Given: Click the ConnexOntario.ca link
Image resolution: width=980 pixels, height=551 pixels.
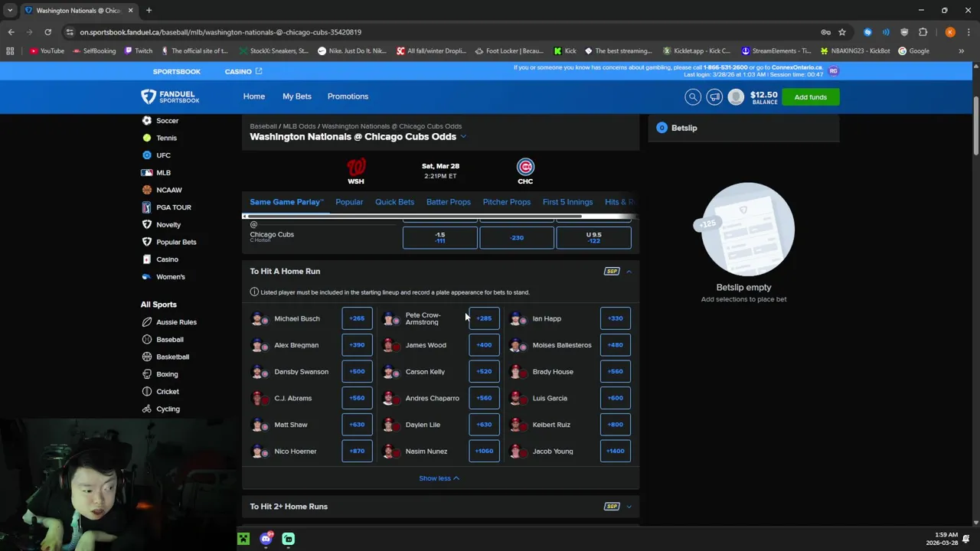Looking at the screenshot, I should click(797, 67).
